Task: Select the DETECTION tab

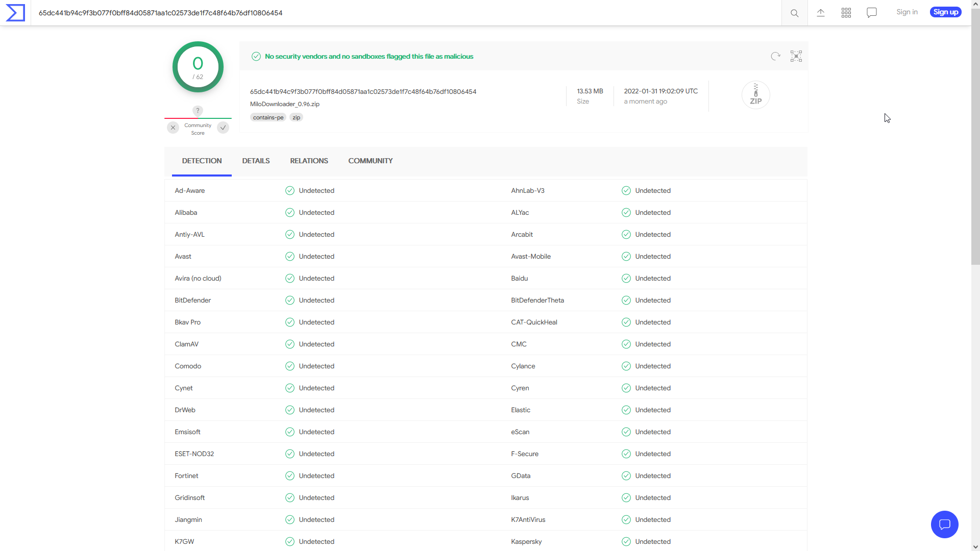Action: pyautogui.click(x=202, y=161)
